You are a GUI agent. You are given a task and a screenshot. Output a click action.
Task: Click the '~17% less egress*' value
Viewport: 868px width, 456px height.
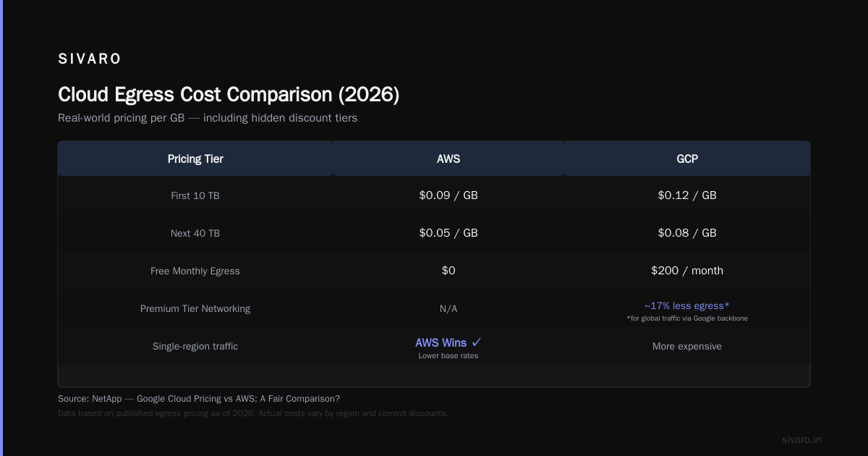[687, 305]
